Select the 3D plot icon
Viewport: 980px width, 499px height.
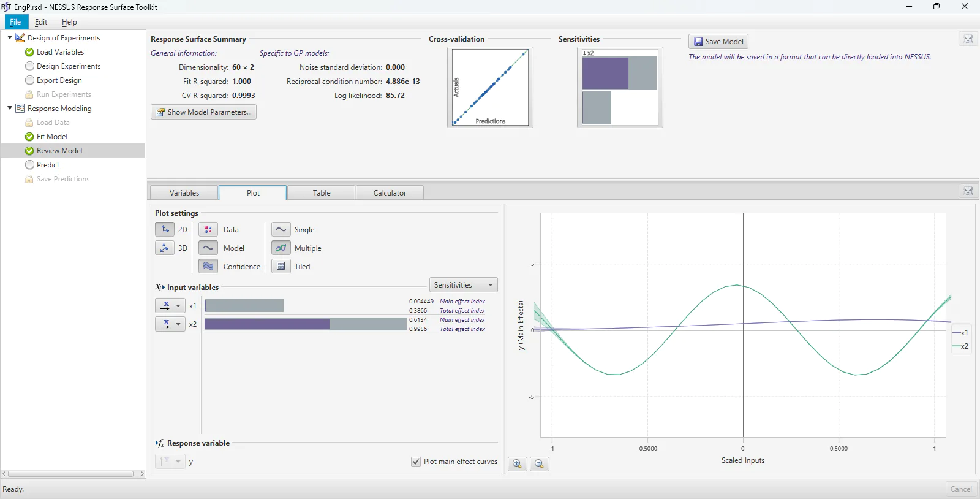pos(165,248)
